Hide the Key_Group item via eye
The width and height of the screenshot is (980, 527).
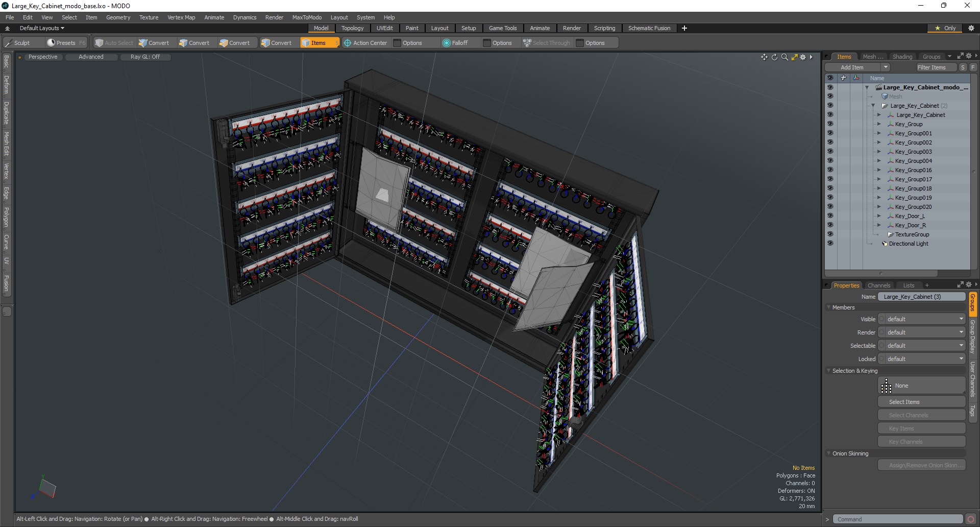pos(830,124)
